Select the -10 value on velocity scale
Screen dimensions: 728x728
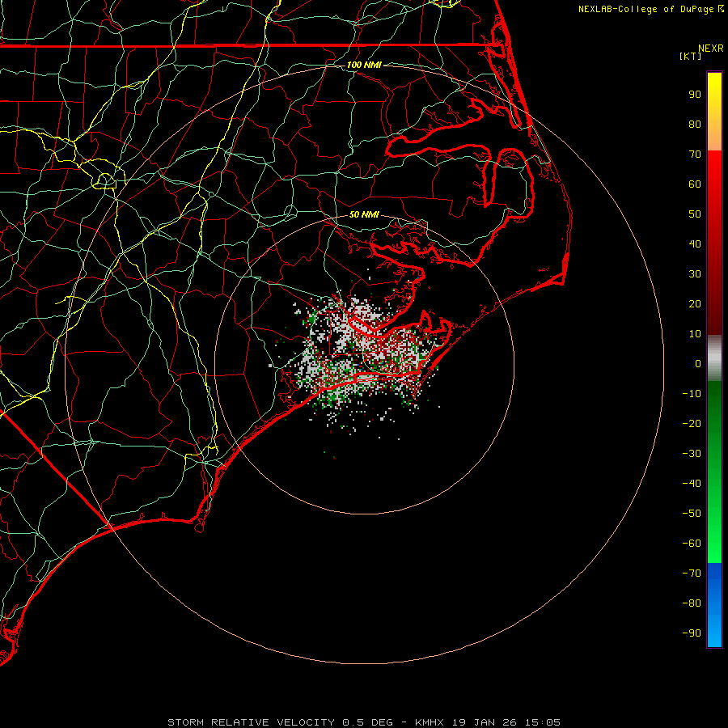692,394
